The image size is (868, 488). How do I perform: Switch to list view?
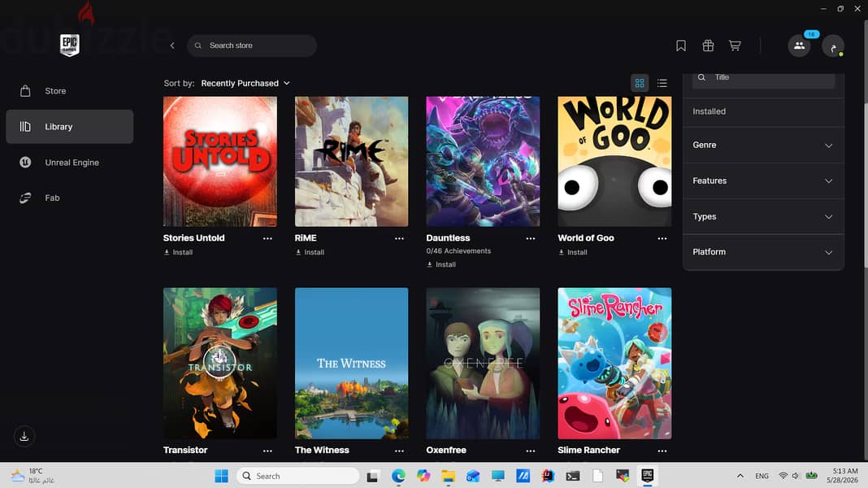pyautogui.click(x=662, y=83)
